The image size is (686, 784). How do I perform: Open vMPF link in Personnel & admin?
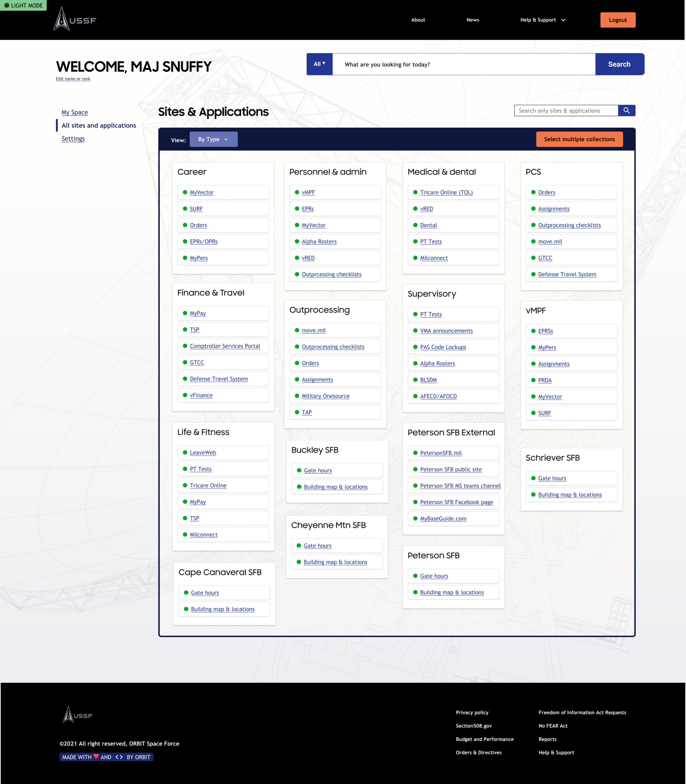click(308, 193)
